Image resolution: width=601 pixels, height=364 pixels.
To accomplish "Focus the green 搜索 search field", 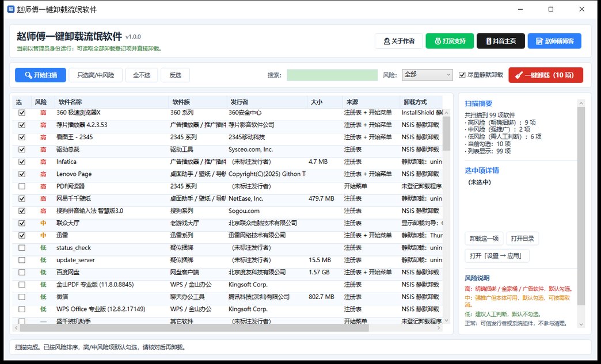I will (x=332, y=75).
